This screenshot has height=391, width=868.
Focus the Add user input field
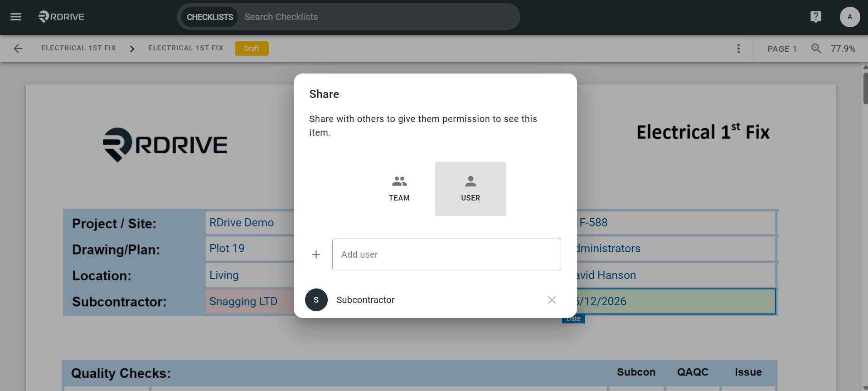pos(446,254)
